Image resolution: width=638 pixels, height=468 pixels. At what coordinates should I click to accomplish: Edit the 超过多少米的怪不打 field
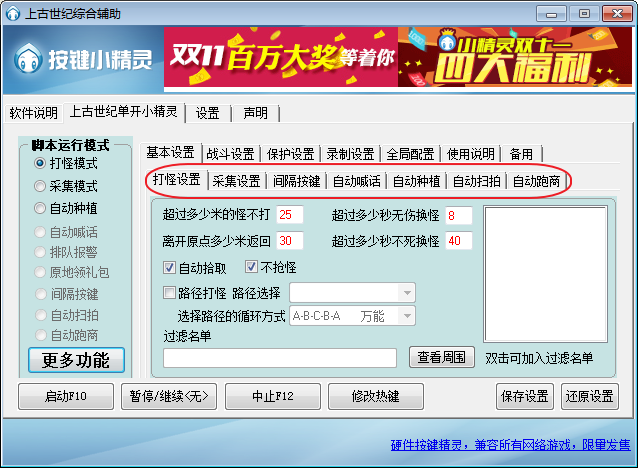point(290,215)
